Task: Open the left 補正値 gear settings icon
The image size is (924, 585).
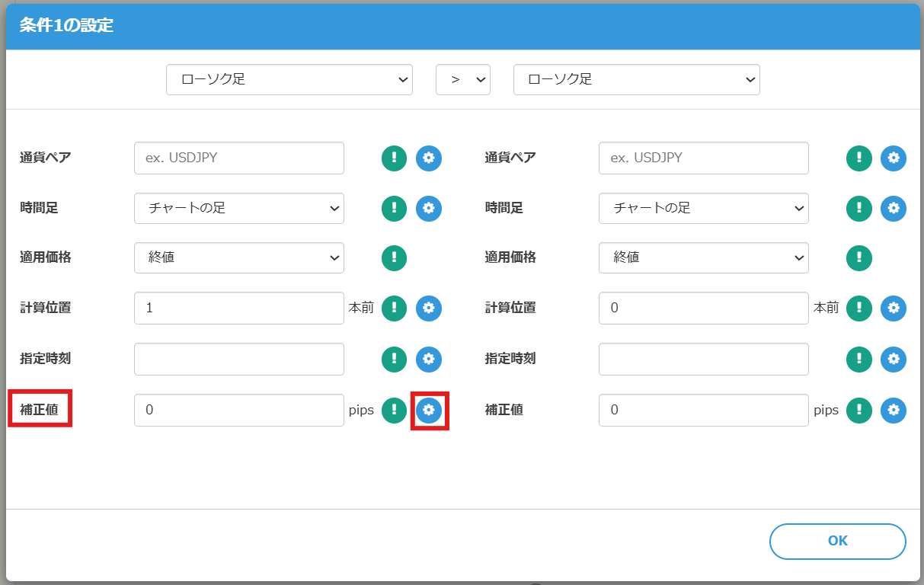Action: click(x=429, y=410)
